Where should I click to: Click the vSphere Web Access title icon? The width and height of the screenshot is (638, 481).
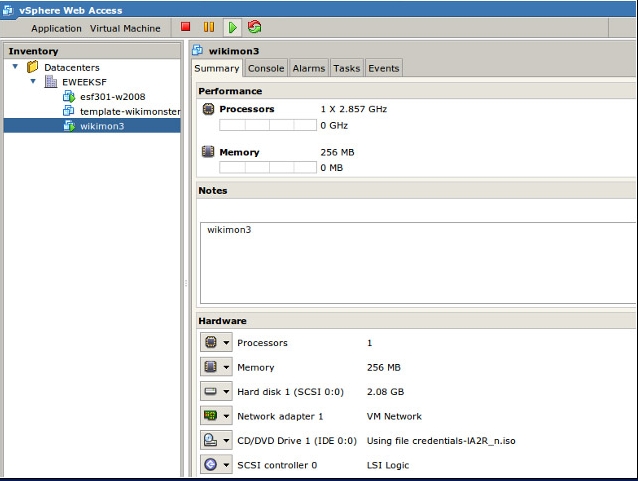click(7, 10)
